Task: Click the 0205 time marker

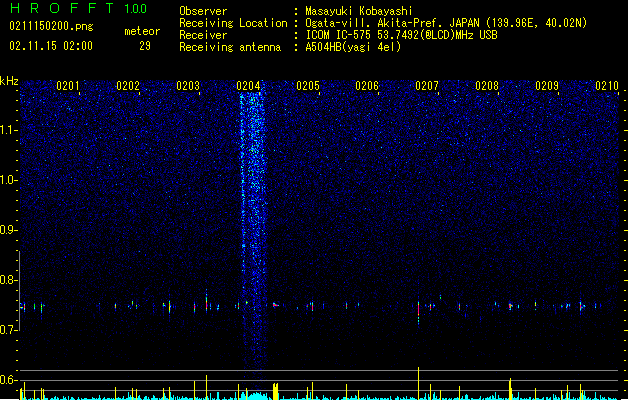Action: point(308,85)
